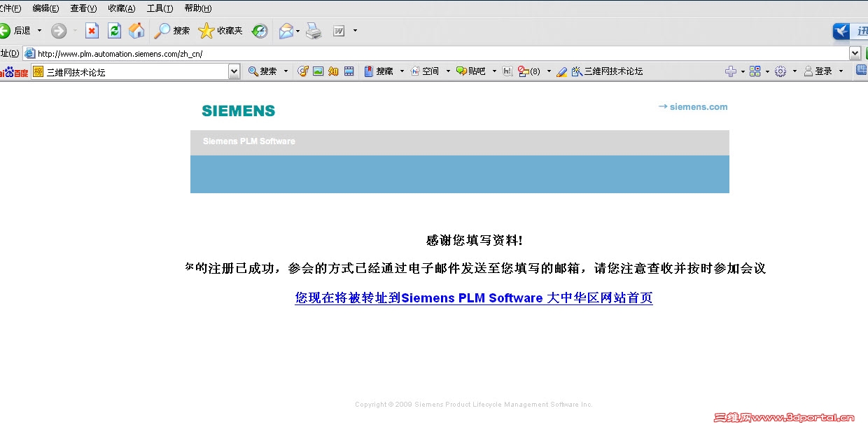Expand the 登录 dropdown arrow
This screenshot has height=427, width=868.
coord(841,71)
